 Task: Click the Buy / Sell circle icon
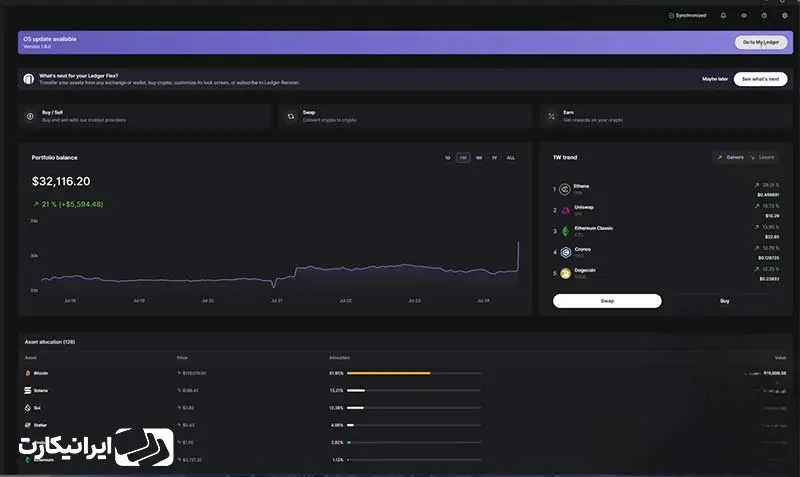30,116
